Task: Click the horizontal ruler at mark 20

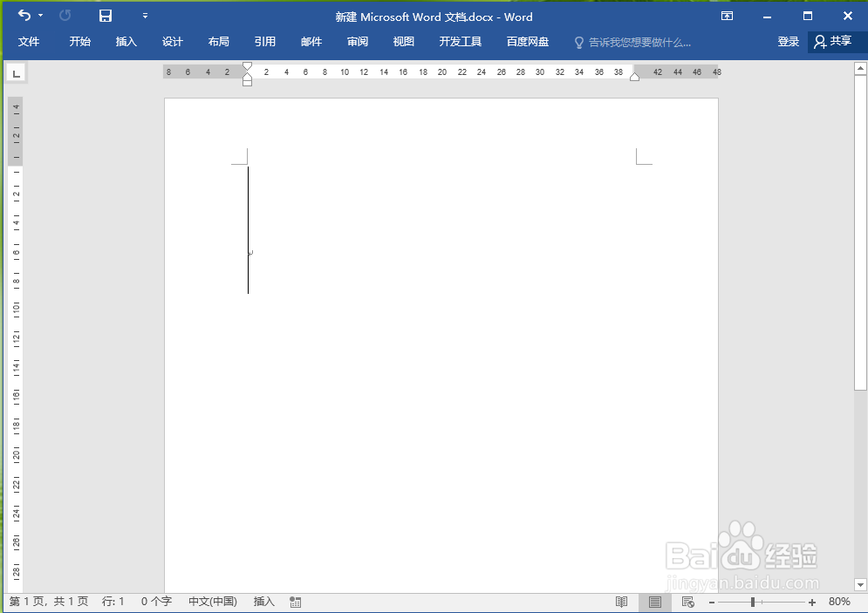Action: pos(441,72)
